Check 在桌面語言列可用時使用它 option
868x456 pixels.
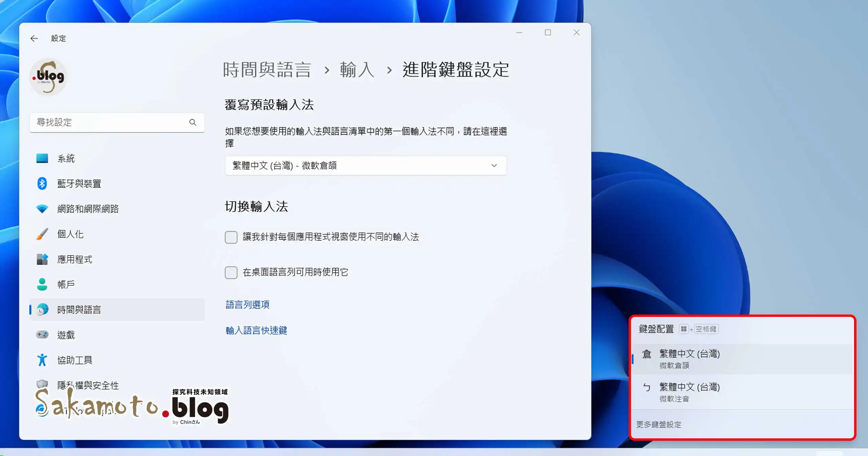tap(231, 272)
